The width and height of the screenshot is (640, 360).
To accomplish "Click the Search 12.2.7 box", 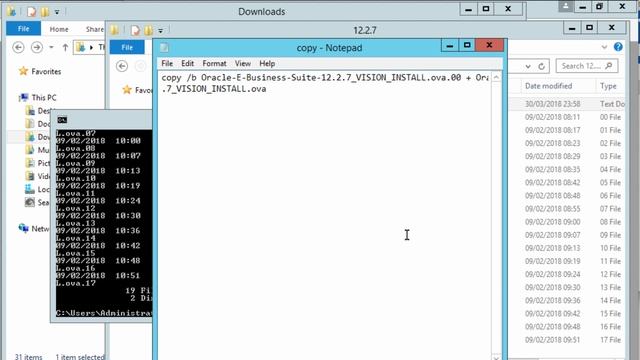I will [587, 66].
